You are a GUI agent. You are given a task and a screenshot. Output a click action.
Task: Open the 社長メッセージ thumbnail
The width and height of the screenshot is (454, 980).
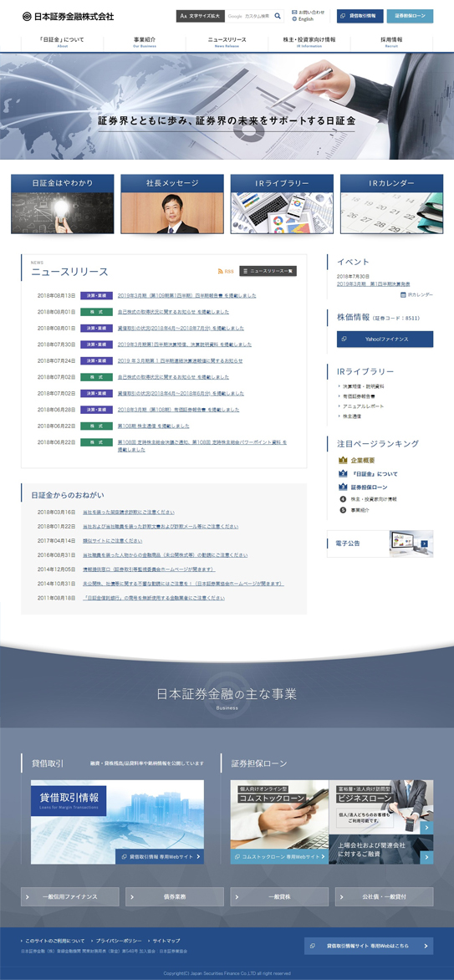pyautogui.click(x=172, y=204)
